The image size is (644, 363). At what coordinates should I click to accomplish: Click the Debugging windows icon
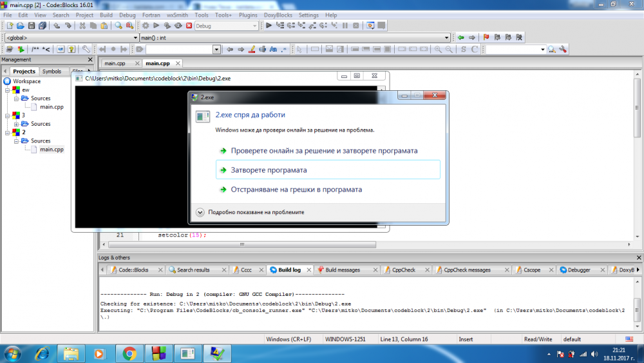click(370, 26)
